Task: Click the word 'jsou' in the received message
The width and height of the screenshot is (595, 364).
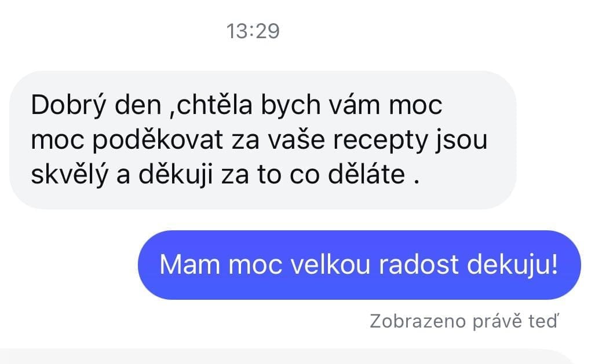Action: coord(461,141)
